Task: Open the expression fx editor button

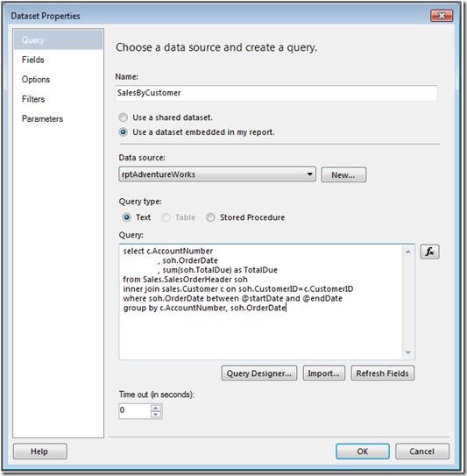Action: coord(429,252)
